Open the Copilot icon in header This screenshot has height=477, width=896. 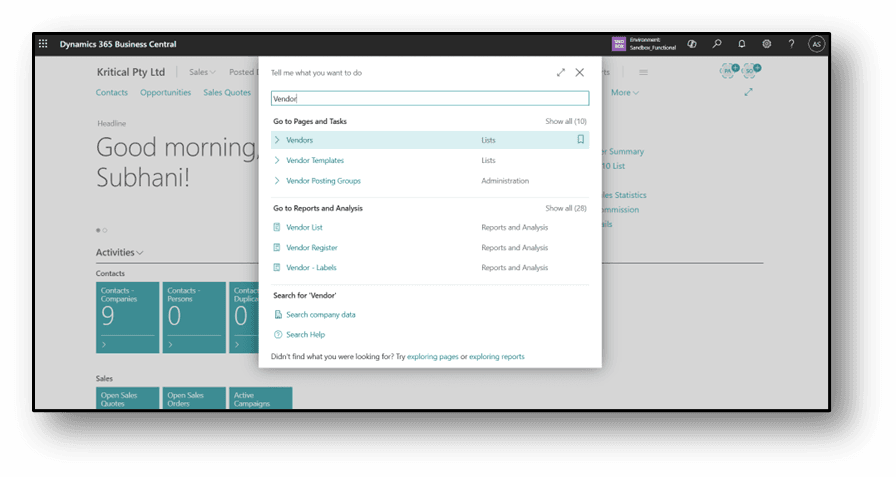692,44
